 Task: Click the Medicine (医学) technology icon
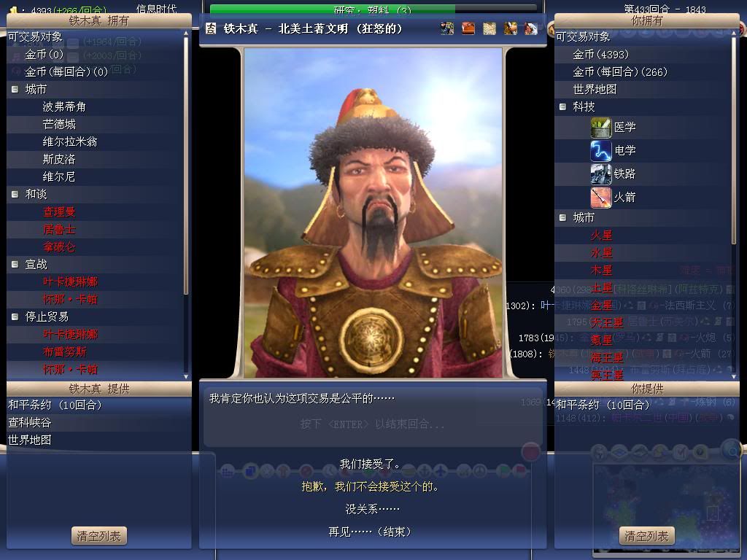click(x=601, y=127)
